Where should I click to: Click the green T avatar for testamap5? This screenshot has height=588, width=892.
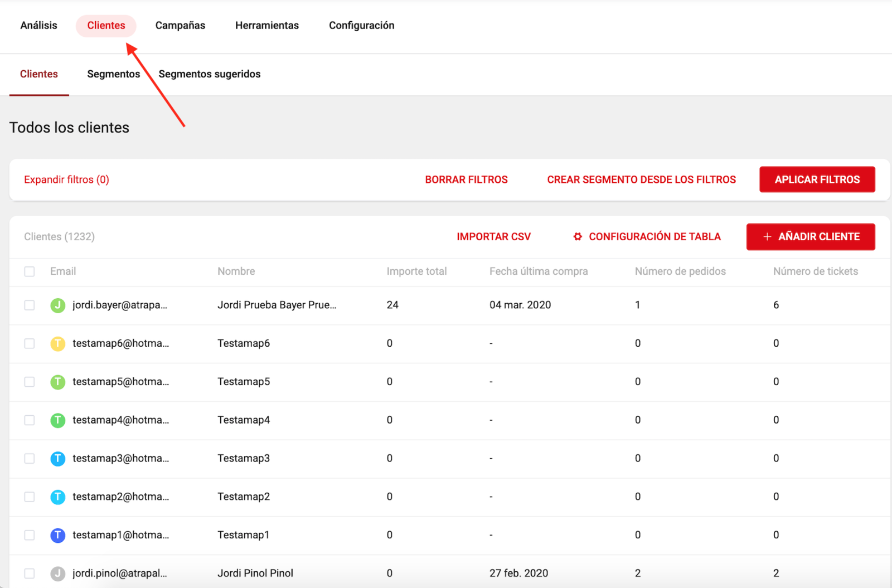pos(57,382)
